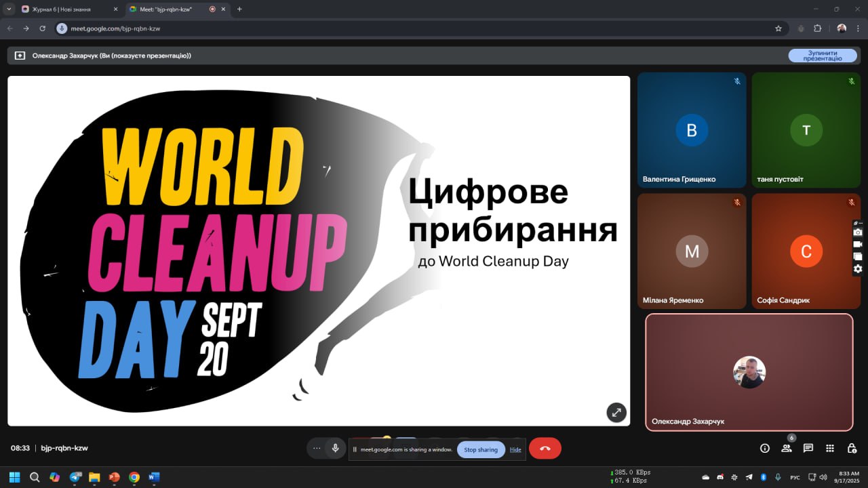Bookmark this page with the star icon
Viewport: 868px width, 488px height.
pos(778,28)
